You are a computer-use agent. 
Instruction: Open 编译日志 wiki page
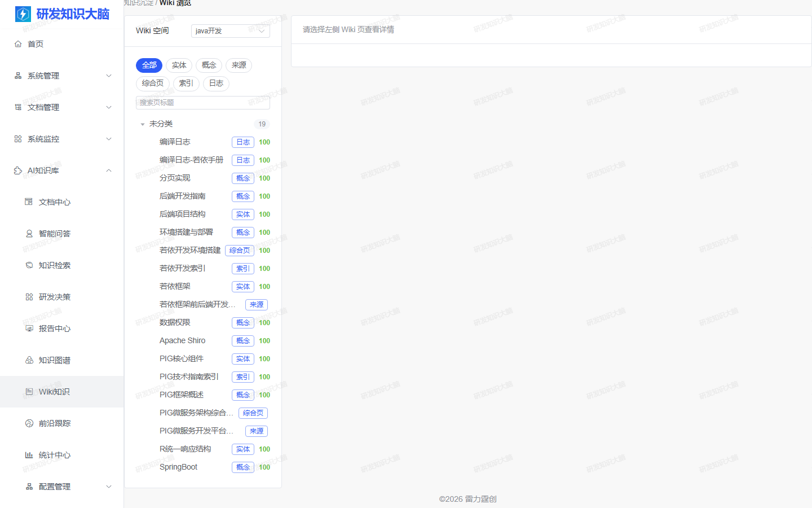(175, 142)
